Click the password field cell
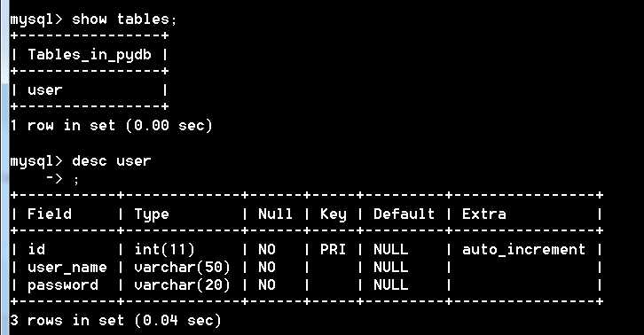This screenshot has height=335, width=644. tap(63, 285)
